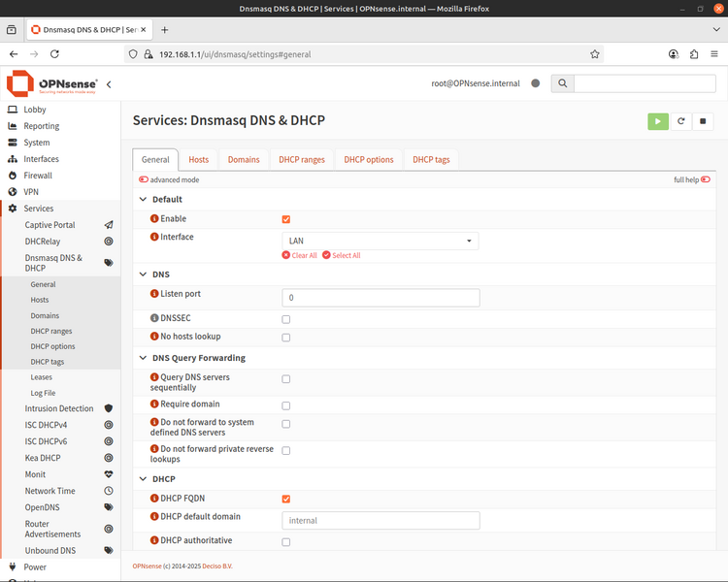Uncheck the DHCP FQDN checkbox

[x=286, y=499]
